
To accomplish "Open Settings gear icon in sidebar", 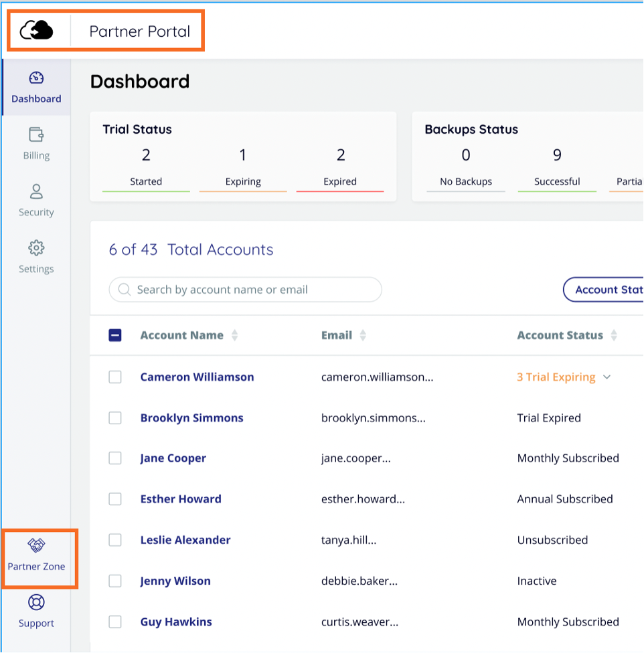I will 36,248.
